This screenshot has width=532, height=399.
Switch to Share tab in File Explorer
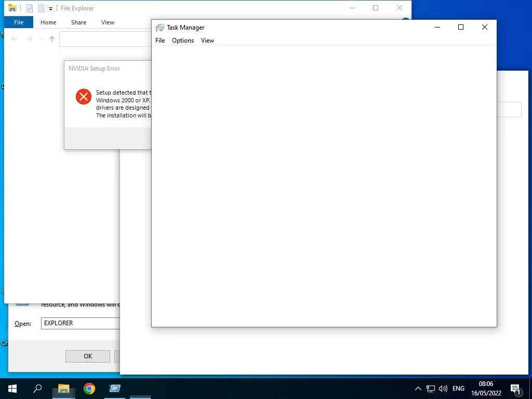78,22
